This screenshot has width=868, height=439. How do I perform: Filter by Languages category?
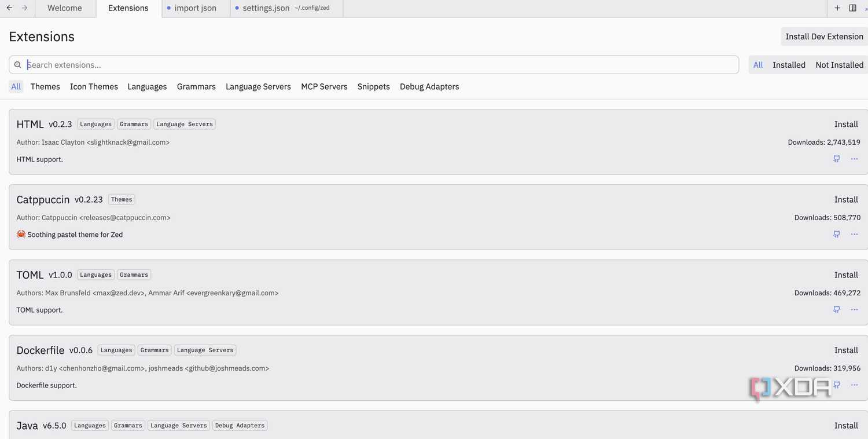pyautogui.click(x=147, y=86)
